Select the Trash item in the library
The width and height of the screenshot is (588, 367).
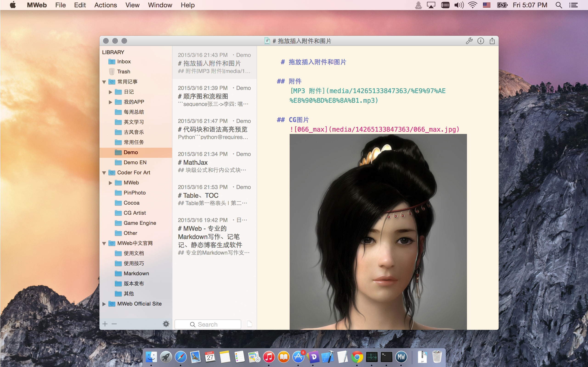click(x=123, y=72)
